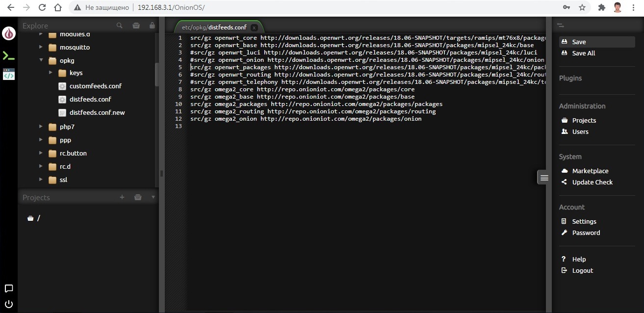This screenshot has height=313, width=644.
Task: Add a new project with the plus icon
Action: click(122, 197)
